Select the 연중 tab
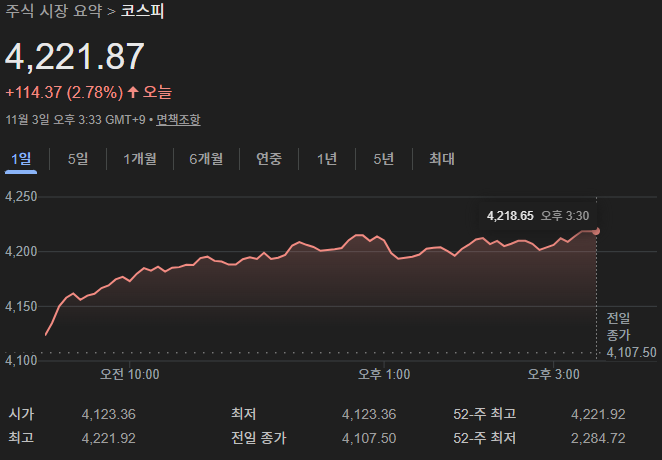The width and height of the screenshot is (662, 460). tap(269, 159)
